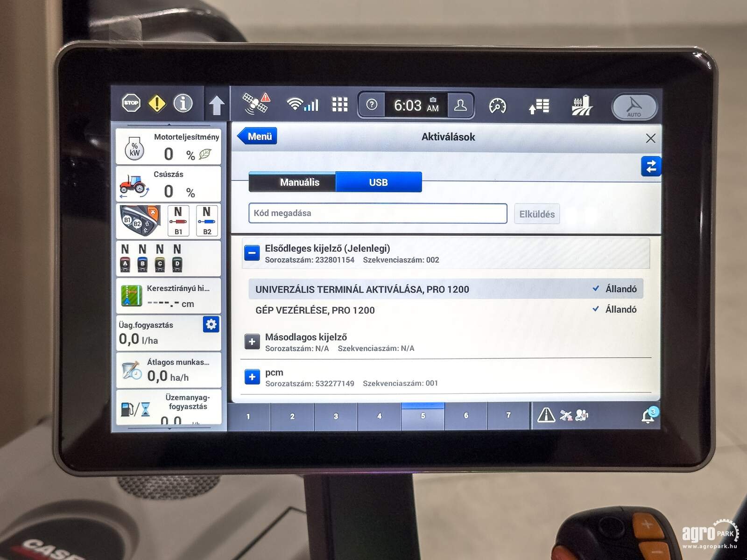747x560 pixels.
Task: Select the B2 valve indicator
Action: point(207,221)
